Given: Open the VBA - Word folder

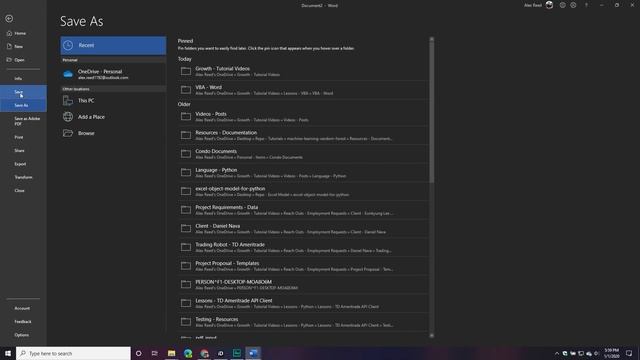Looking at the screenshot, I should coord(303,90).
